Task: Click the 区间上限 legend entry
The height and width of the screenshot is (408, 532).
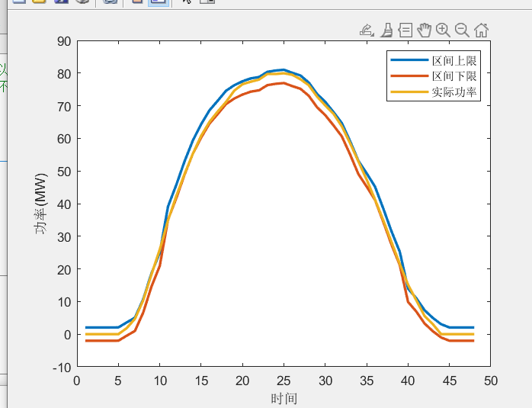Action: tap(455, 60)
